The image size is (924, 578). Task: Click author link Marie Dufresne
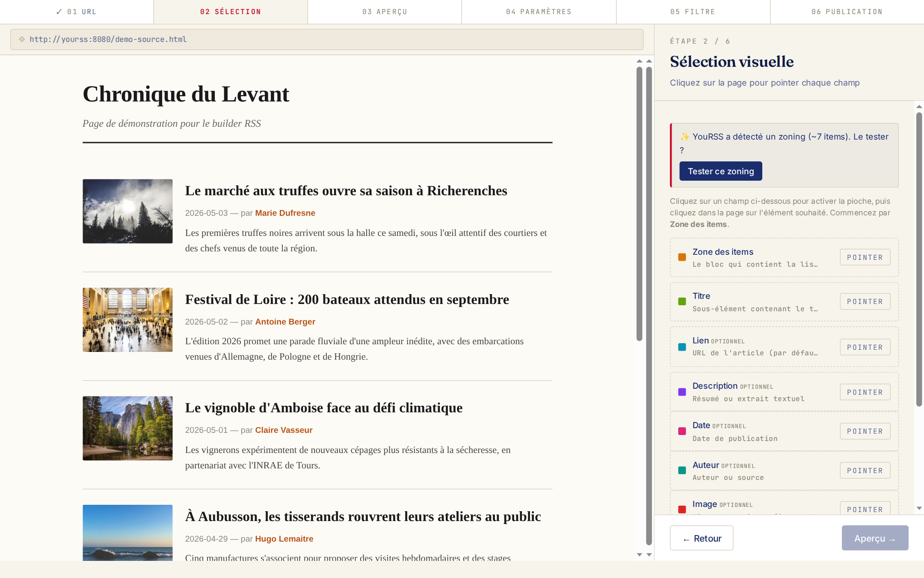(x=285, y=213)
